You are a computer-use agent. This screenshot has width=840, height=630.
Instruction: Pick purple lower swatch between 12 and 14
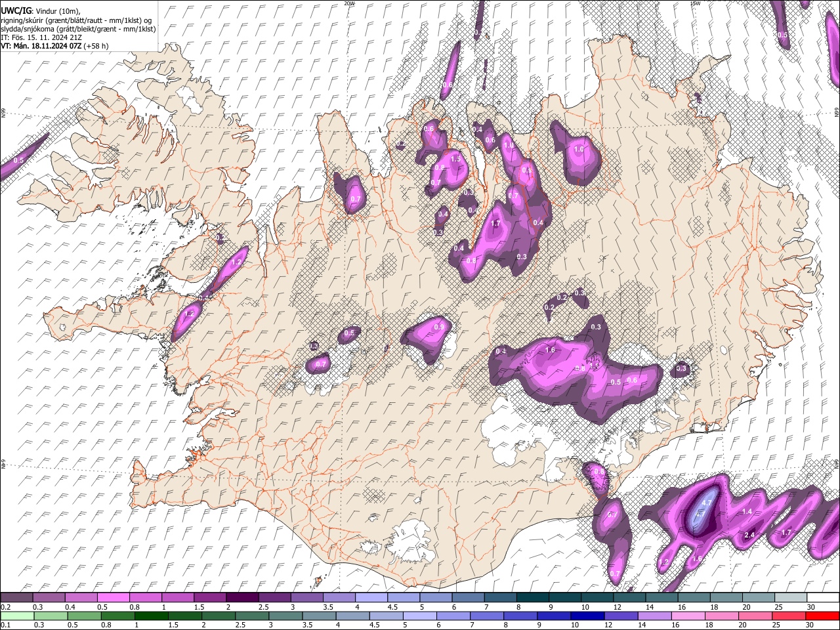(622, 616)
